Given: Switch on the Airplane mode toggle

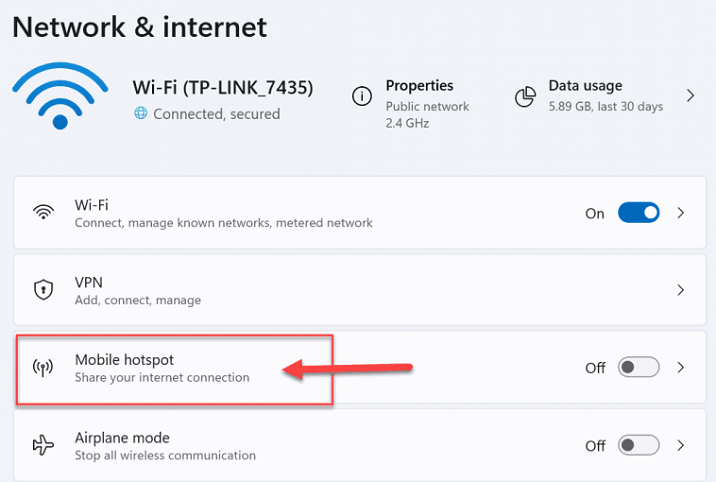Looking at the screenshot, I should (638, 445).
